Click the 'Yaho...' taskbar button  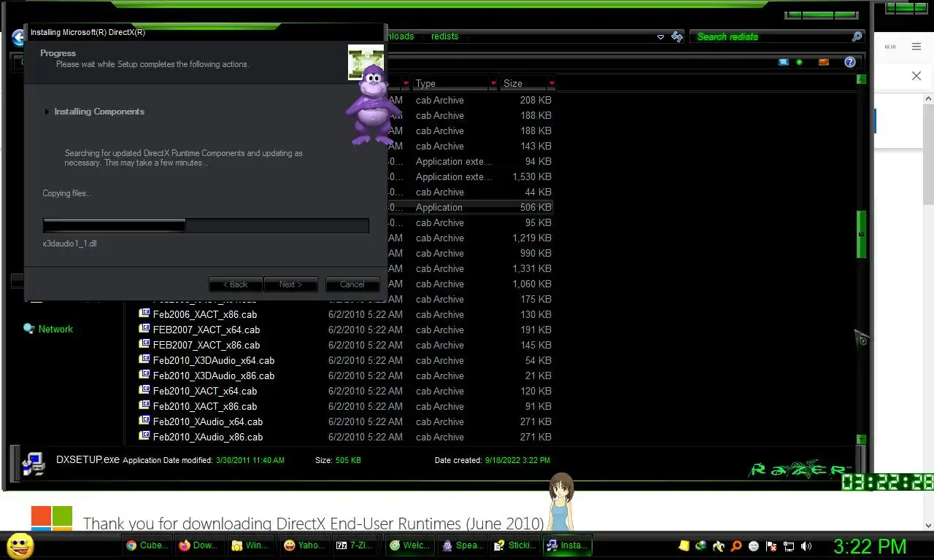[x=304, y=545]
